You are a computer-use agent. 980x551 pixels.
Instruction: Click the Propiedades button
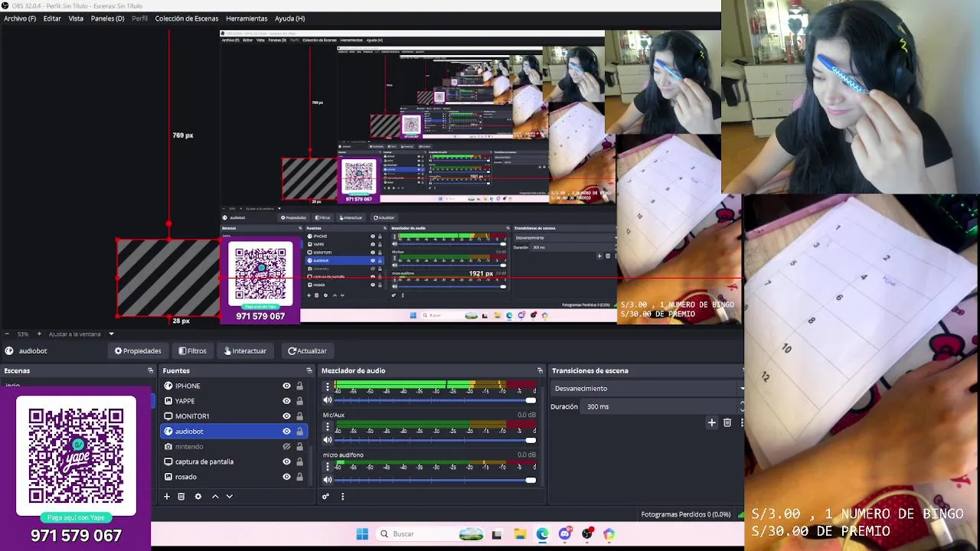(x=138, y=351)
